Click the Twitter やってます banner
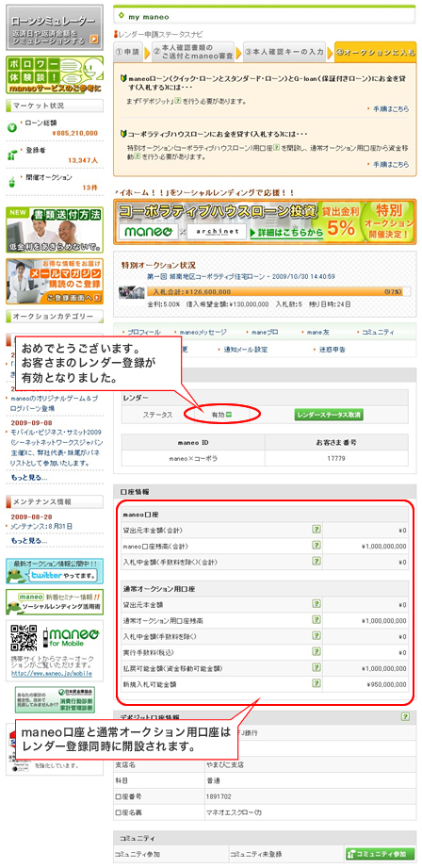This screenshot has height=868, width=422. [x=55, y=571]
